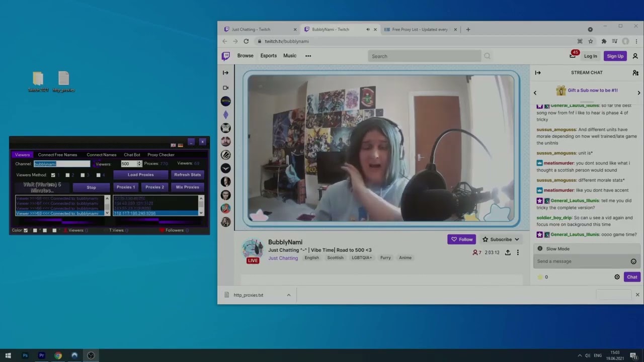Open Chrome media controls icon

614,41
